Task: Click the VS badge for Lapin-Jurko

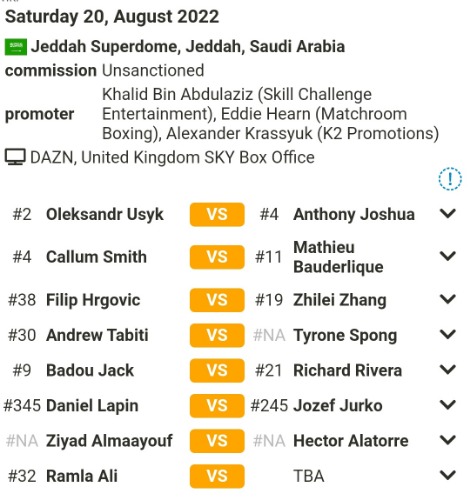Action: click(217, 406)
